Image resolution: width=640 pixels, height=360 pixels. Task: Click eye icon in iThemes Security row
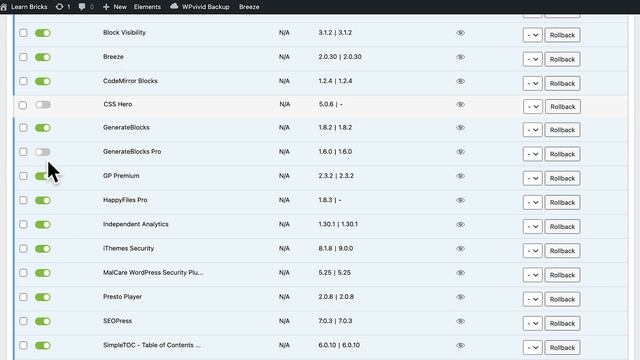(460, 249)
